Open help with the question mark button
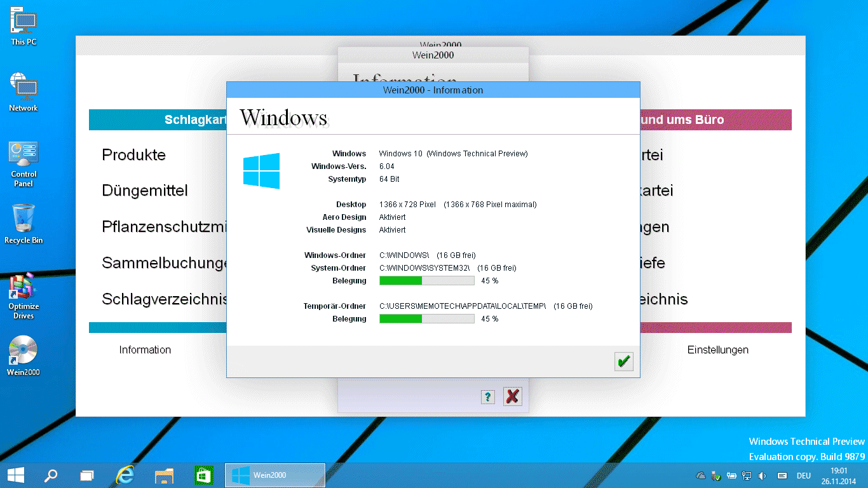The image size is (868, 488). coord(487,397)
